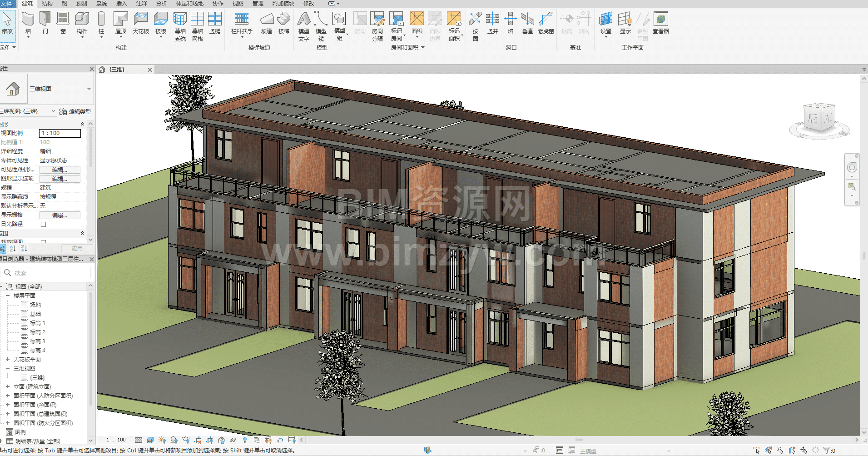Select the Curtain Grid (幕墙网格) tool
This screenshot has height=456, width=868.
pos(198,26)
